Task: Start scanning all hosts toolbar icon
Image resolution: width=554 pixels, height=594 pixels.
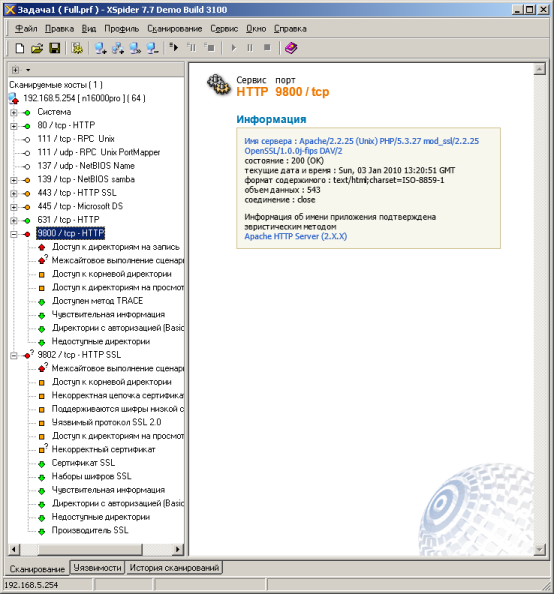Action: (x=174, y=47)
